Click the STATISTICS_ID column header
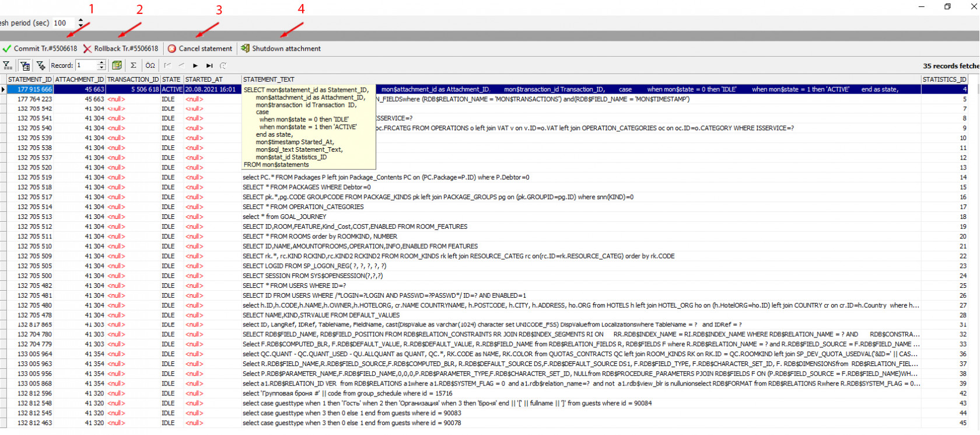The height and width of the screenshot is (435, 980). click(945, 79)
